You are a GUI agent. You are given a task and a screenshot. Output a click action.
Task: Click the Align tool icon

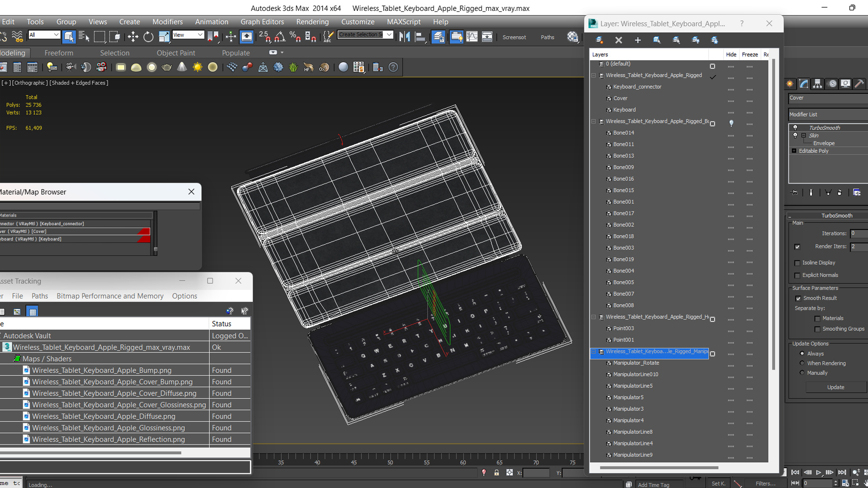(x=420, y=37)
